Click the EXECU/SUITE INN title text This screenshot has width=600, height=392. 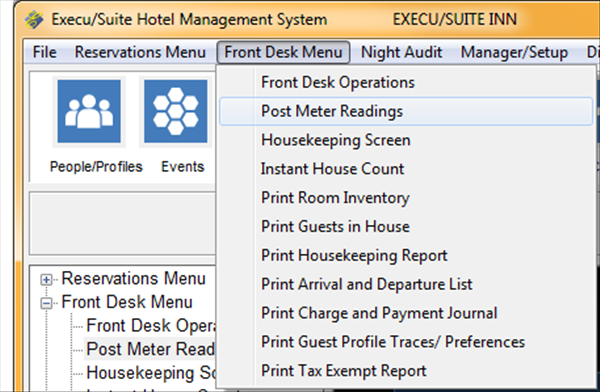[455, 20]
